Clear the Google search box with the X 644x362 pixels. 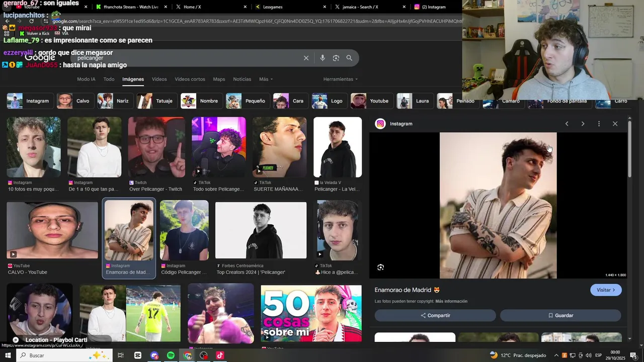click(306, 58)
